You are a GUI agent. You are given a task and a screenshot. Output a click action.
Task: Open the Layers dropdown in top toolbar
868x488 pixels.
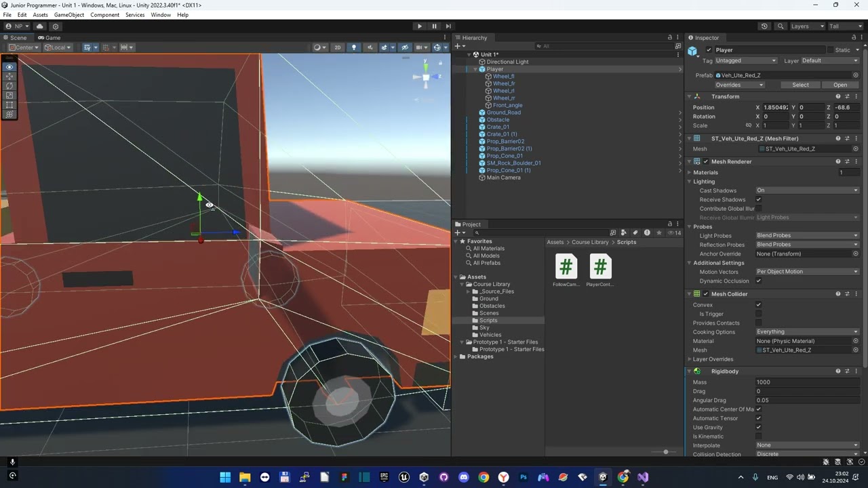coord(808,26)
